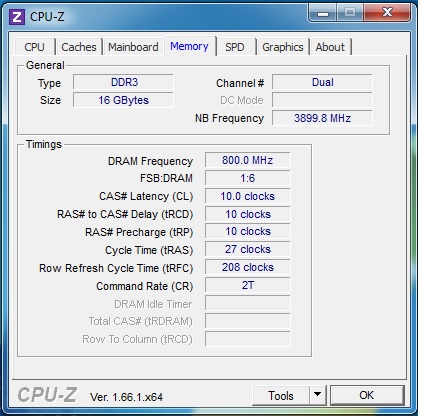The height and width of the screenshot is (419, 421).
Task: Show the About tab
Action: coord(330,47)
